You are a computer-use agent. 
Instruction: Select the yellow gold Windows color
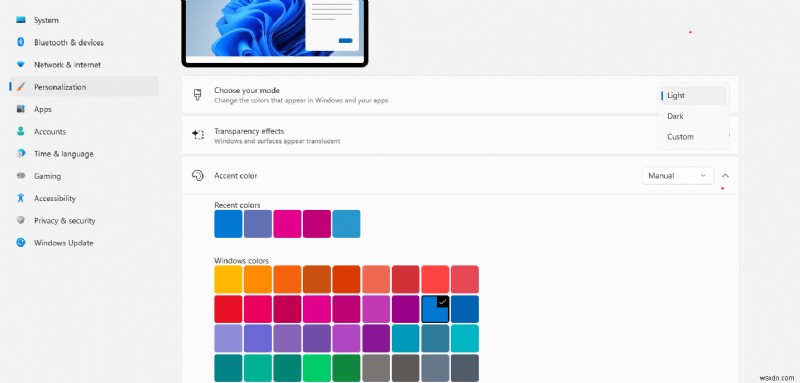point(228,279)
